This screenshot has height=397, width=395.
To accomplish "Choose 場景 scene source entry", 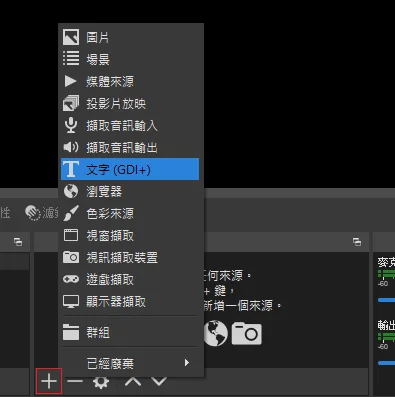I will click(130, 59).
